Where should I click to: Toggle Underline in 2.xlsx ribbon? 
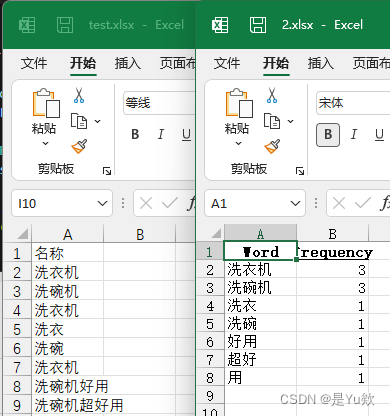(379, 134)
